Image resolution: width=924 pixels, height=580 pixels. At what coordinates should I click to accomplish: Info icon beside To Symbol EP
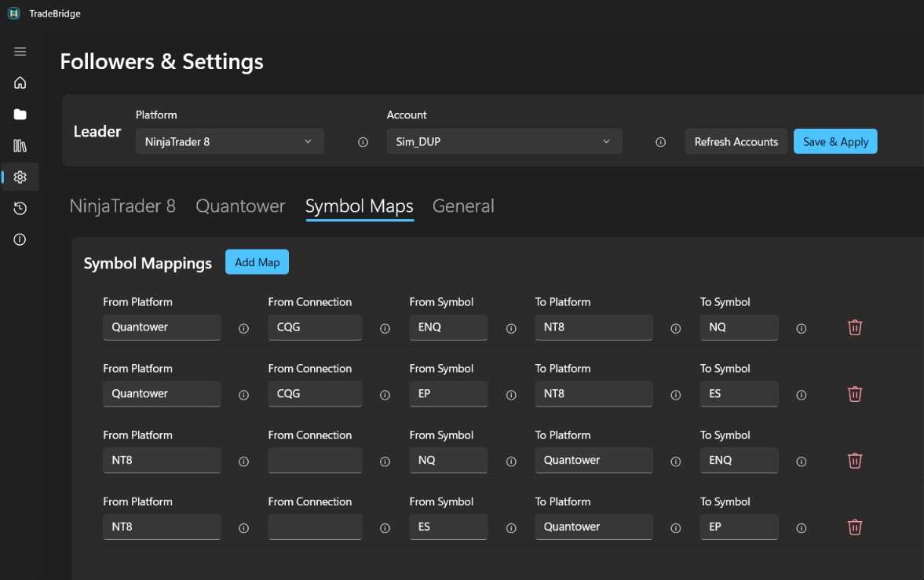802,529
